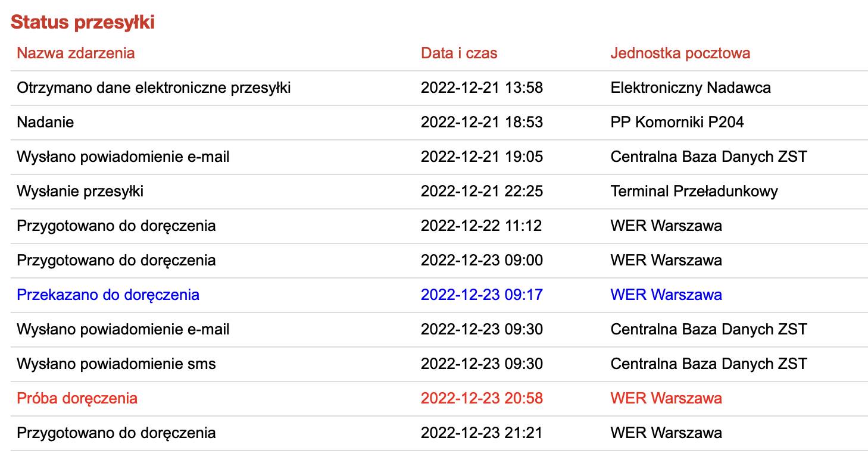
Task: Click the "Wysłano powiadomienie sms" event
Action: click(116, 364)
